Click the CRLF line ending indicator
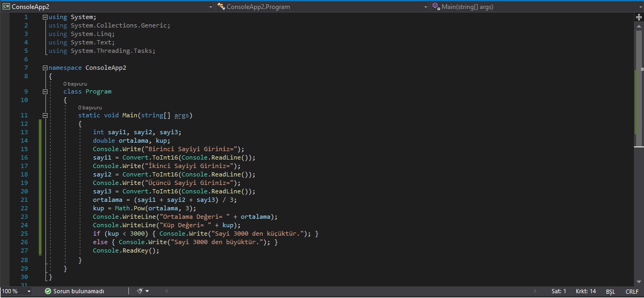Screen dimensions: 644x298 pos(632,291)
